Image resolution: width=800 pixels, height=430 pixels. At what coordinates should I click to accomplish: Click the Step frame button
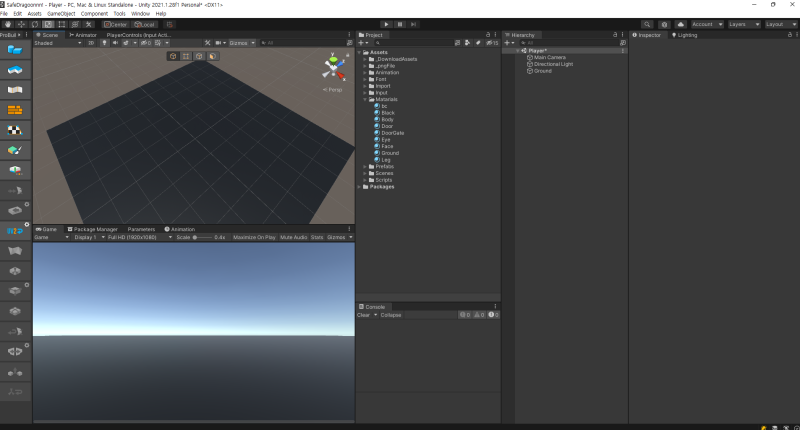click(413, 24)
